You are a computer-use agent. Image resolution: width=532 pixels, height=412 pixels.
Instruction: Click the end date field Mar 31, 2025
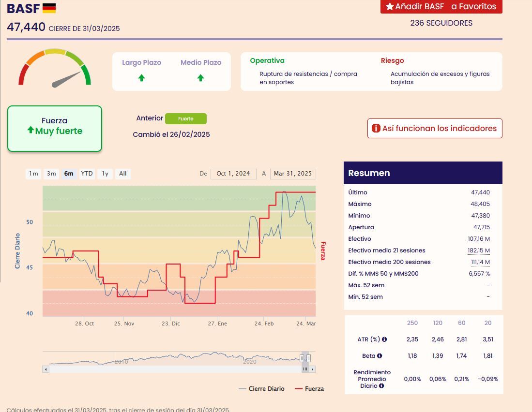[x=293, y=174]
